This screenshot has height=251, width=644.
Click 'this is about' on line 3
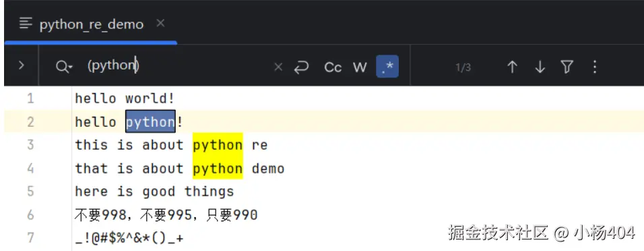[x=129, y=145]
